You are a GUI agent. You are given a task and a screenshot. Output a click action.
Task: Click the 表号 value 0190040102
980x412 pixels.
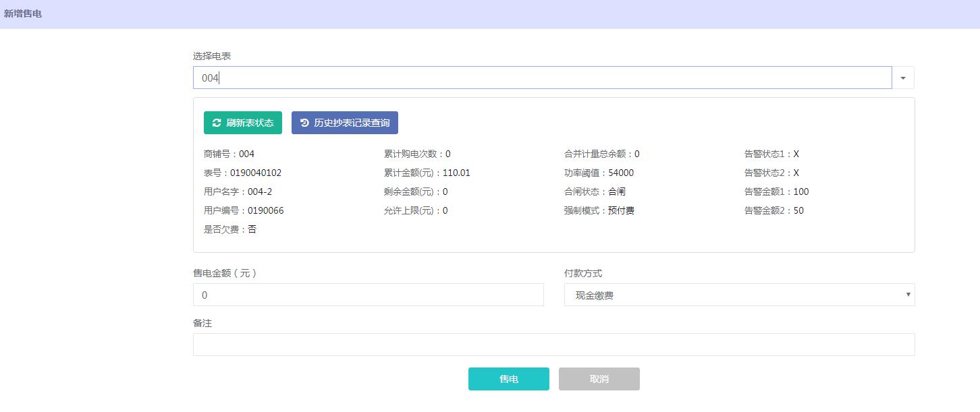pos(256,173)
